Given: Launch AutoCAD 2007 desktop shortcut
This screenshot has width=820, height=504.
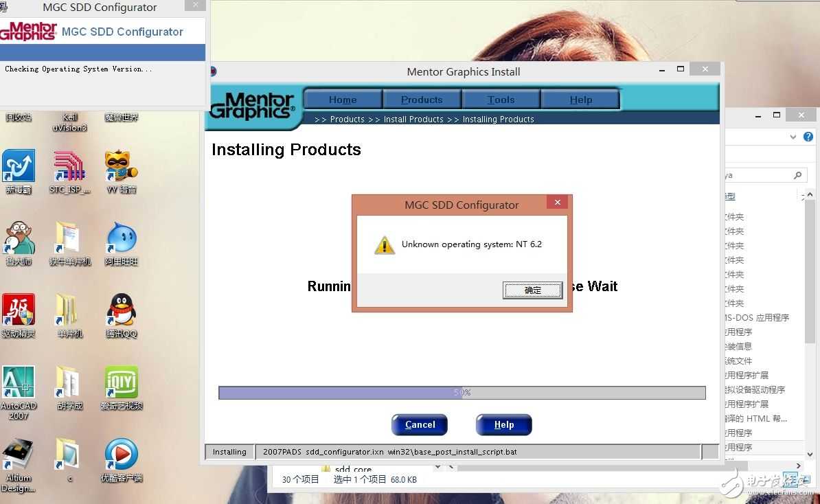Looking at the screenshot, I should pos(19,393).
